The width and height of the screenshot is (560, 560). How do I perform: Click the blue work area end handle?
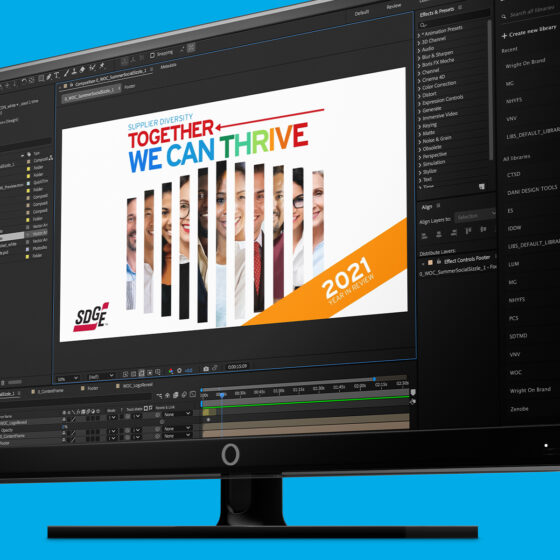374,379
